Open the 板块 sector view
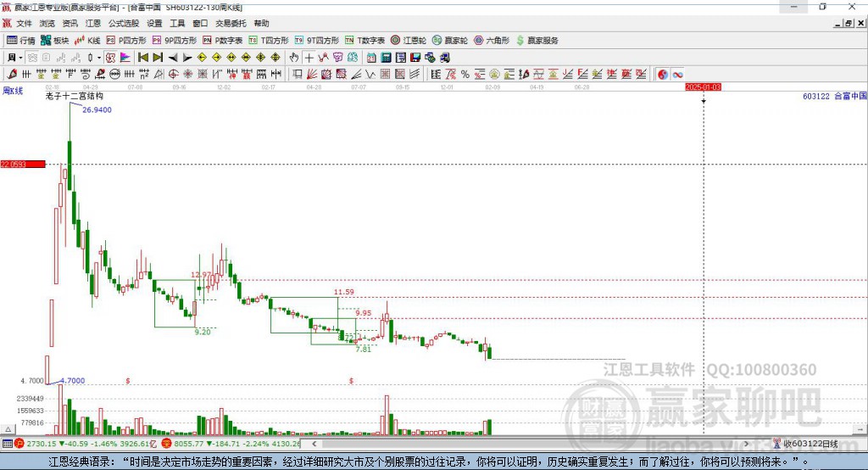 54,41
